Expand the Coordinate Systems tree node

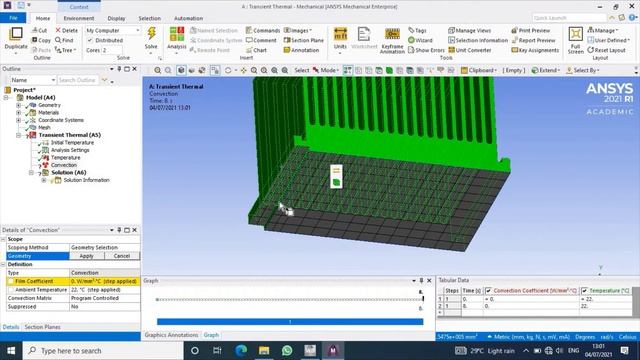point(18,120)
